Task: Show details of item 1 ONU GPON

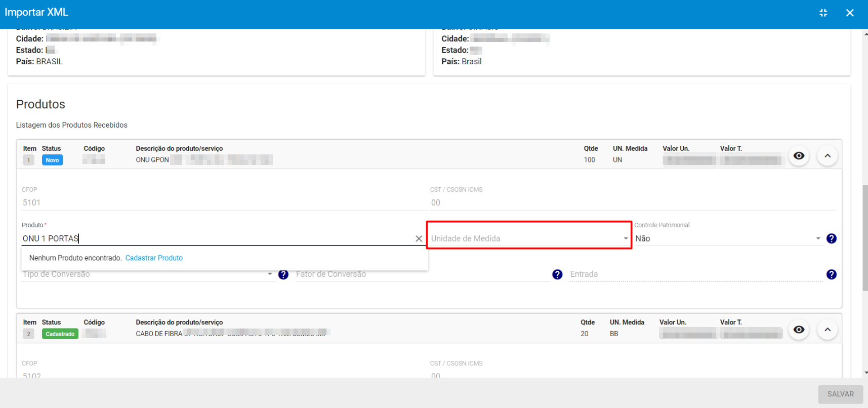Action: [799, 156]
